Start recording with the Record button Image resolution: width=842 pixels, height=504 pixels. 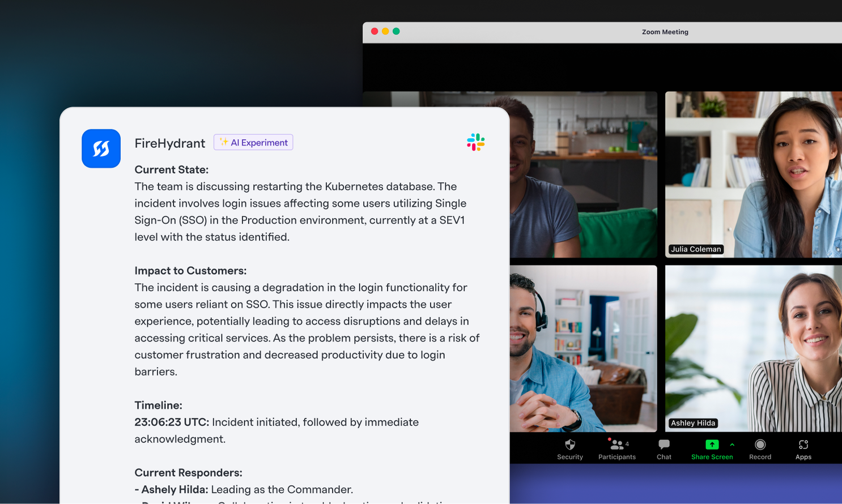tap(760, 450)
